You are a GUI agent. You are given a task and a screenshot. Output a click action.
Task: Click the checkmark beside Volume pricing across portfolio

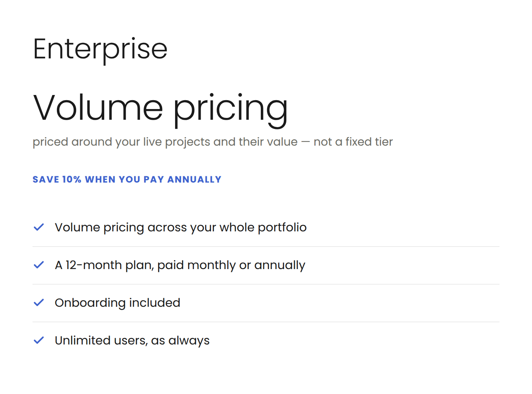(x=39, y=227)
